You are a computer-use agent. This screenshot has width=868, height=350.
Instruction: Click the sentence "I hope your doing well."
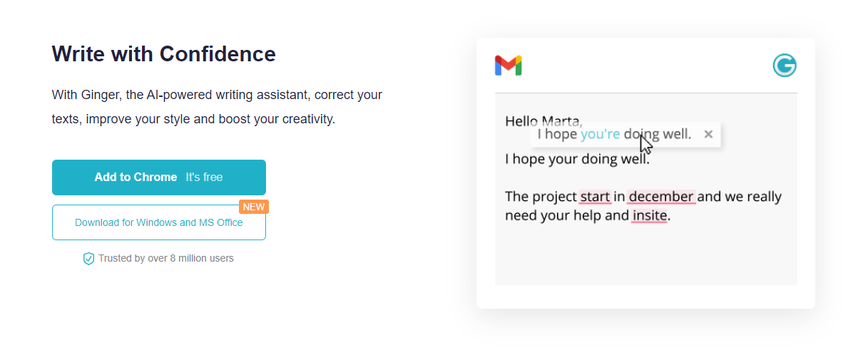tap(576, 159)
